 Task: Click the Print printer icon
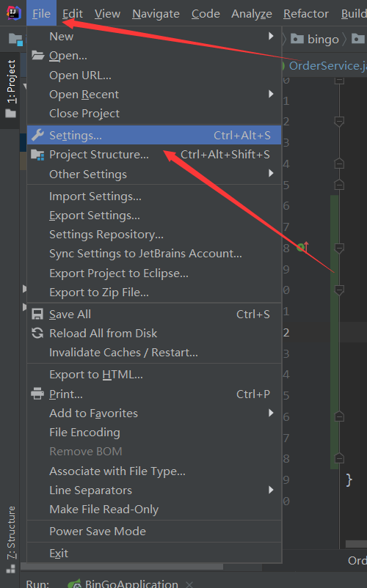tap(37, 394)
